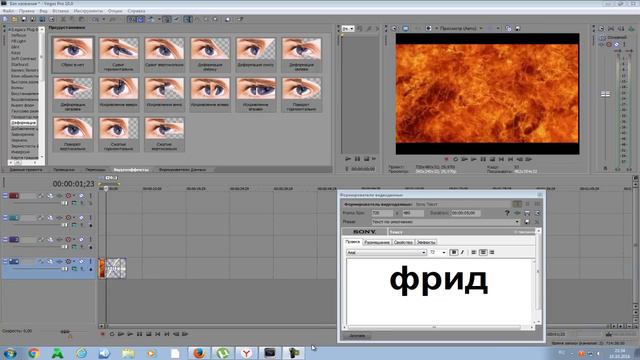Click the preview volume fader in mixer
The image size is (640, 360).
click(x=605, y=94)
